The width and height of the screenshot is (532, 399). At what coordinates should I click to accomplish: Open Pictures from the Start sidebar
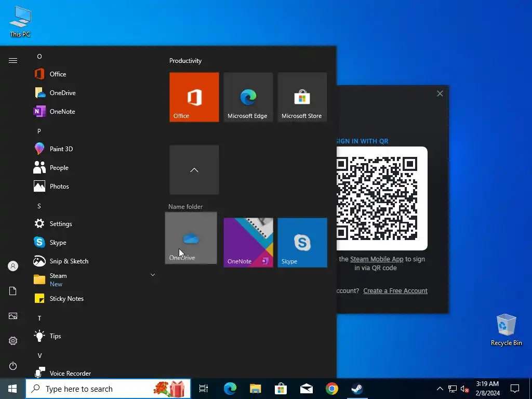[x=13, y=316]
